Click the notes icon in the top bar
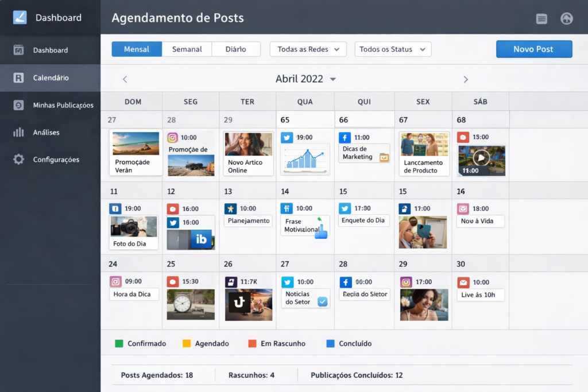Screen dimensions: 588x392 click(x=541, y=18)
